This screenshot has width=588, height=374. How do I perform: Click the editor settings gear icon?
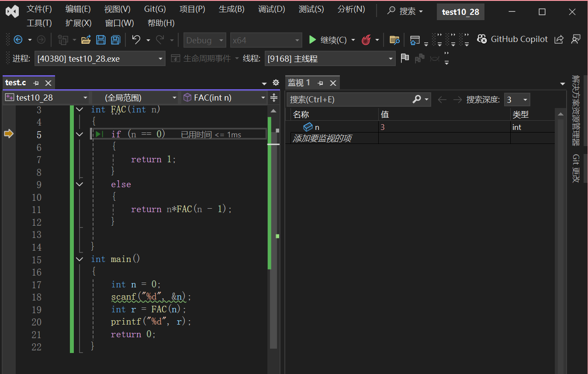pos(276,83)
